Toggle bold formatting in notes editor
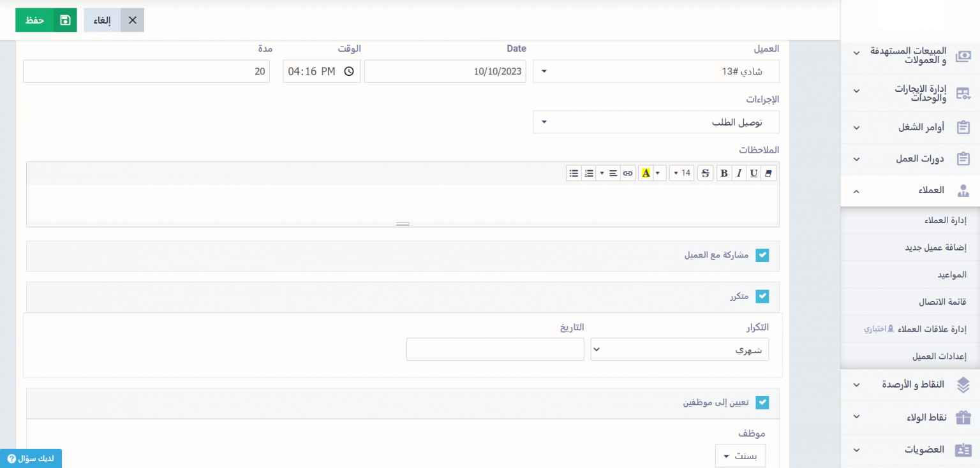 tap(724, 173)
